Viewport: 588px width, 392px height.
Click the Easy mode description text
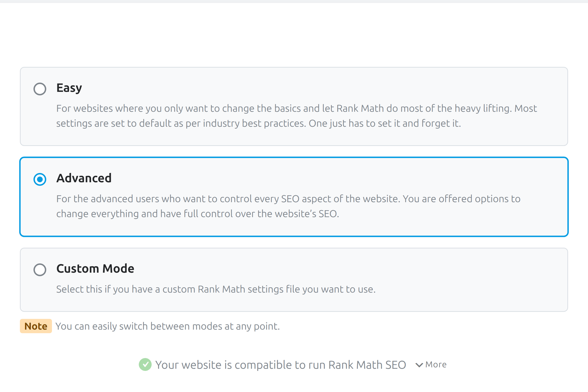pos(296,116)
